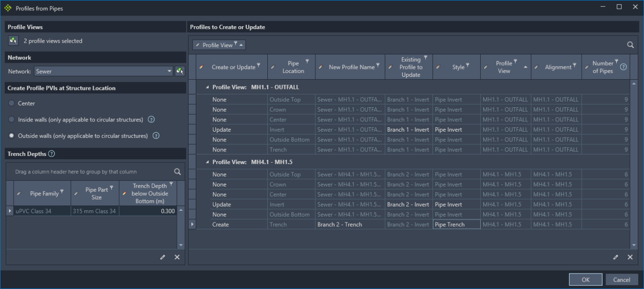Click the search icon in Trench Depths grid
The height and width of the screenshot is (289, 644).
(177, 171)
